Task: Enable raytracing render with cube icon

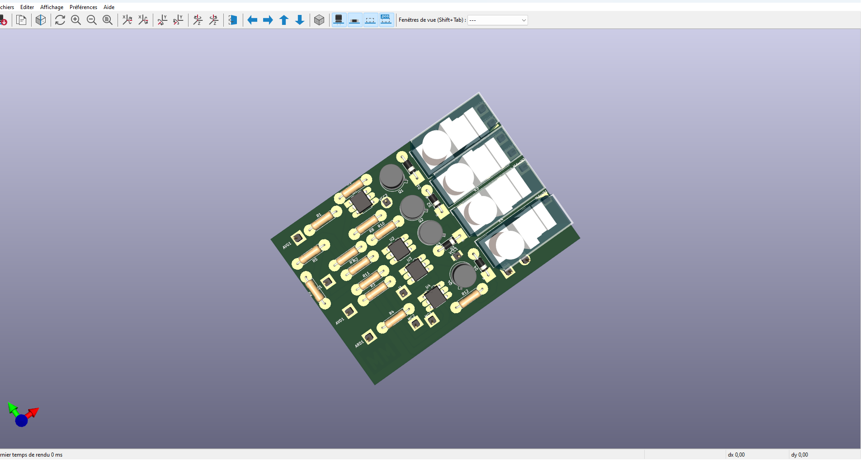Action: click(41, 20)
